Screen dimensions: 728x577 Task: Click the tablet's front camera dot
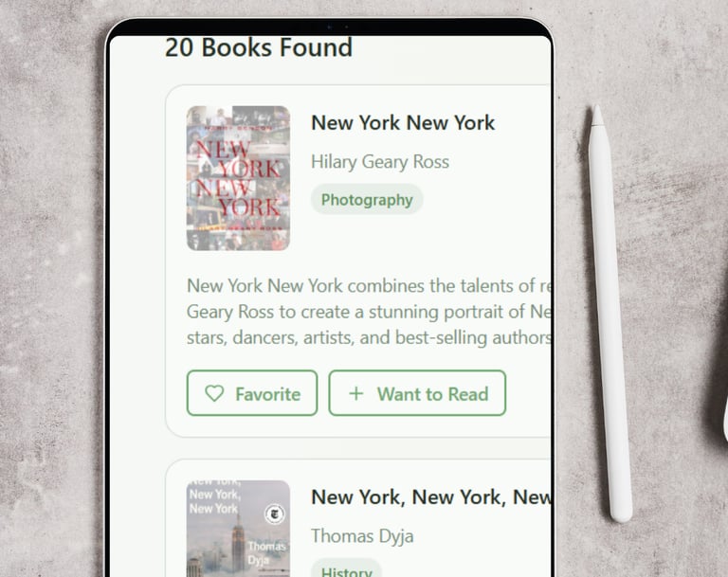pyautogui.click(x=346, y=27)
